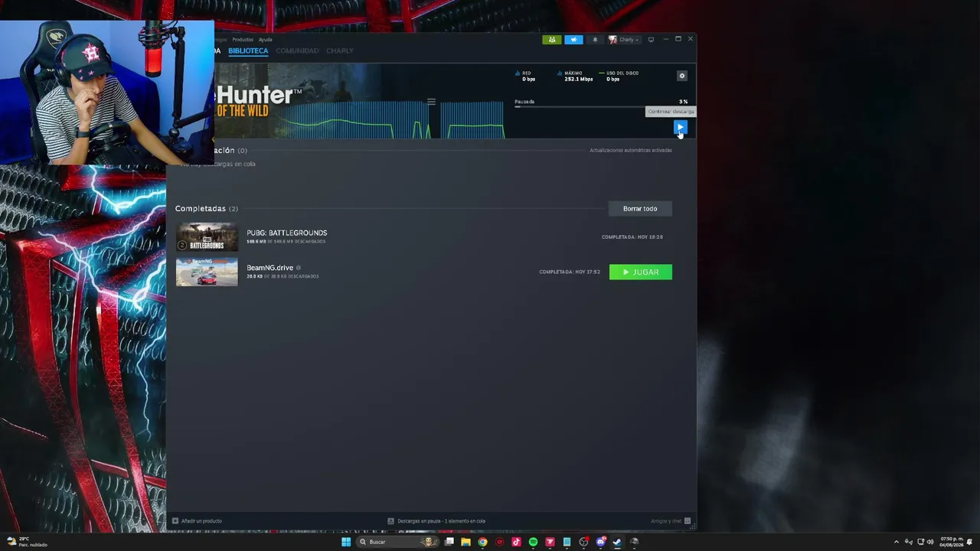Viewport: 980px width, 551px height.
Task: Click the Borrar todo button
Action: tap(640, 208)
